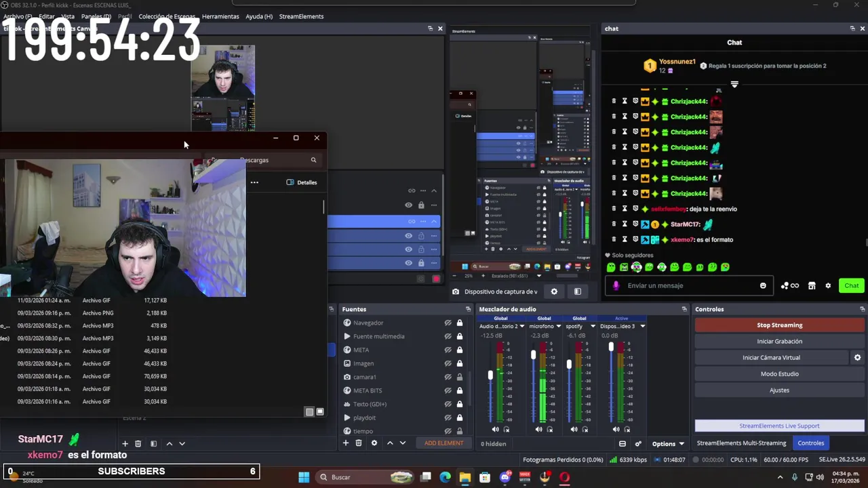Open spotify channel dropdown arrow
This screenshot has width=868, height=488.
click(593, 326)
